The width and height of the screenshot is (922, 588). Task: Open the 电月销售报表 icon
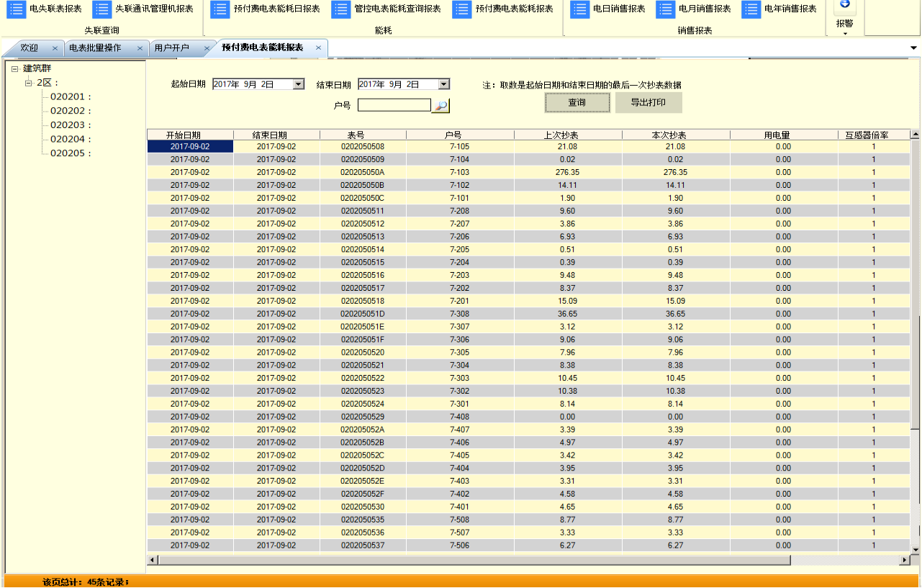tap(666, 9)
